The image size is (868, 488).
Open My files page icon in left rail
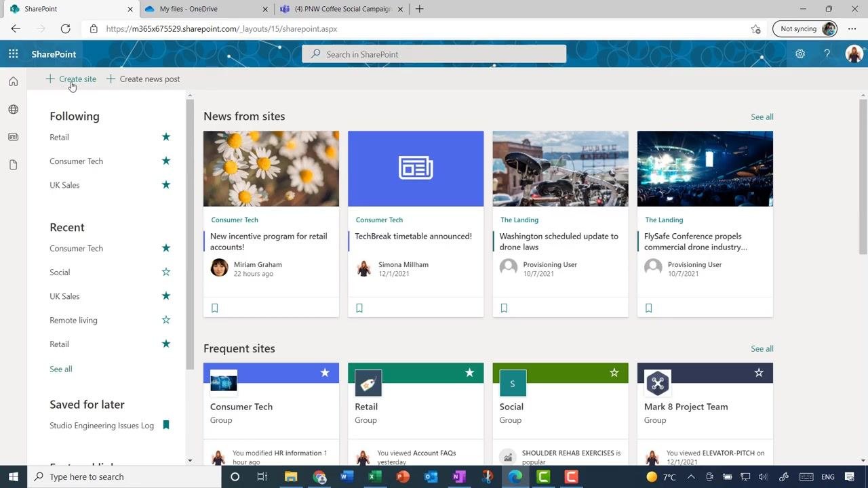tap(13, 165)
